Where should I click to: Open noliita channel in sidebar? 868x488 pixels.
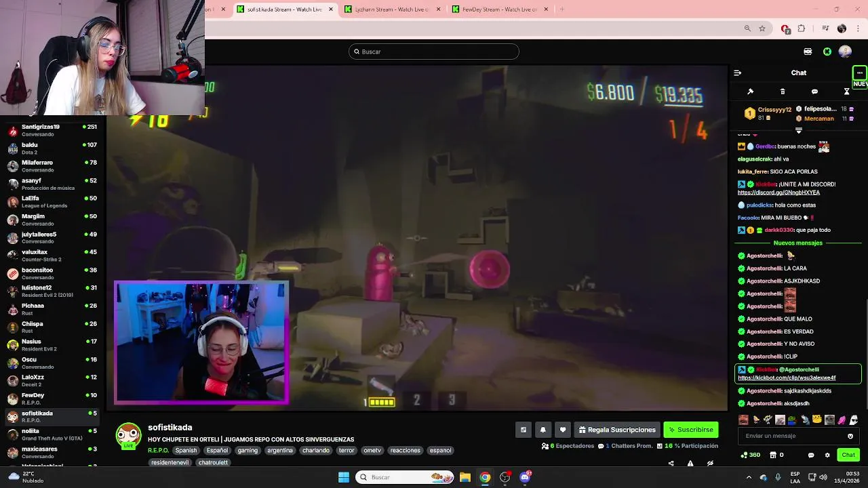53,434
